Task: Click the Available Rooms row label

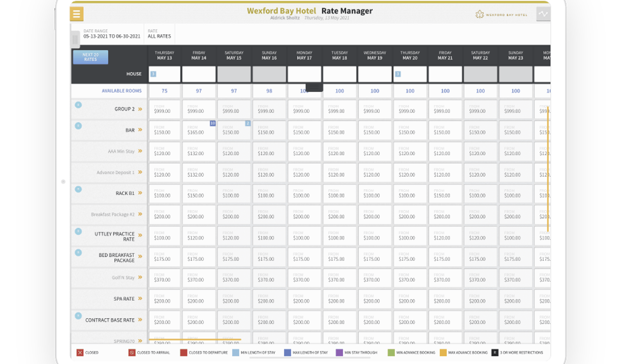Action: (x=122, y=91)
